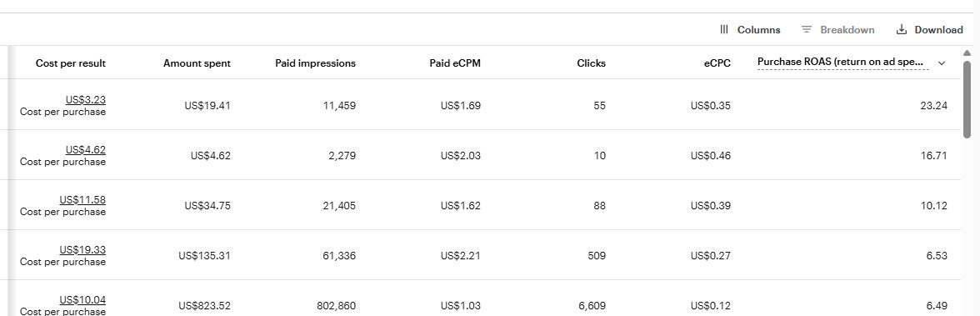Open the US$11.58 cost per purchase link

coord(82,199)
